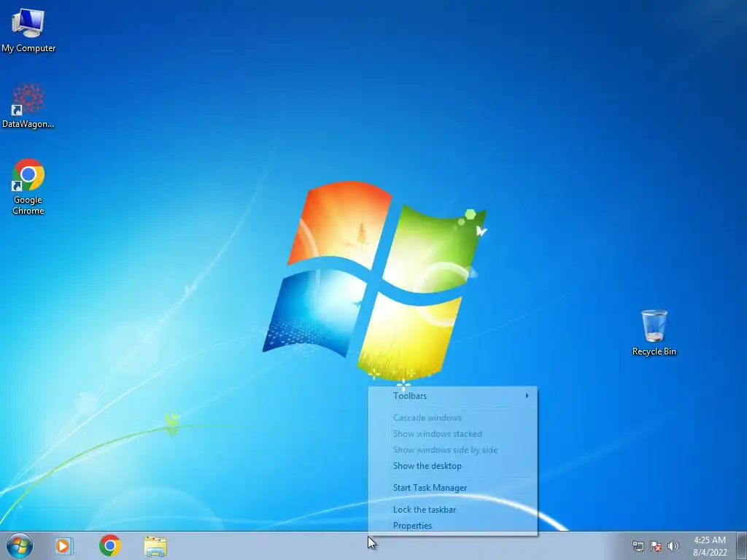Open the volume speaker tray icon
The height and width of the screenshot is (560, 747).
pyautogui.click(x=673, y=546)
